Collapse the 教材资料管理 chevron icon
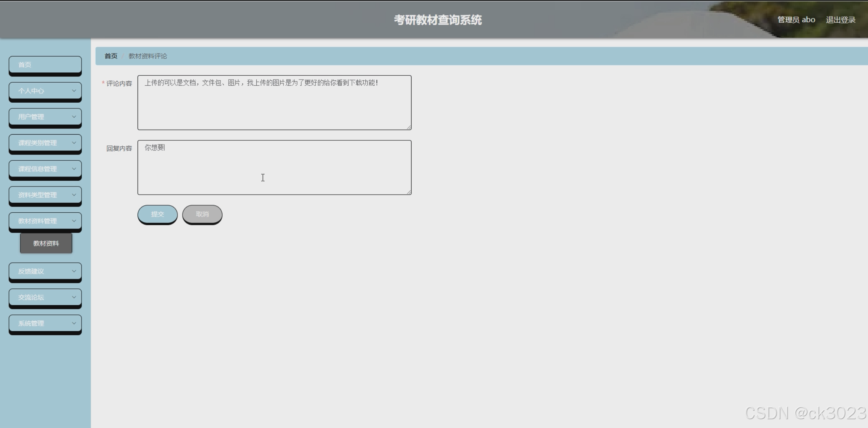The width and height of the screenshot is (868, 428). (x=74, y=221)
